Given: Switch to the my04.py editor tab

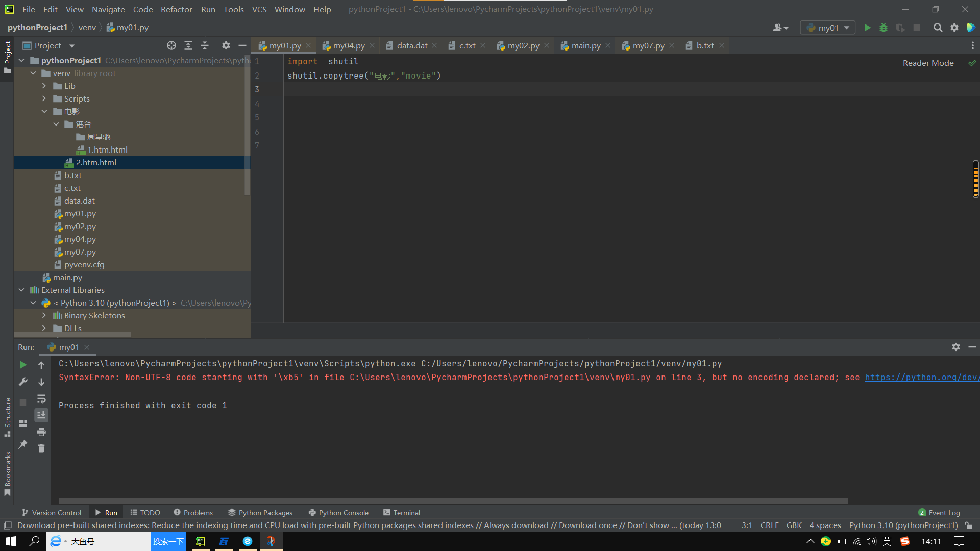Looking at the screenshot, I should pos(349,45).
